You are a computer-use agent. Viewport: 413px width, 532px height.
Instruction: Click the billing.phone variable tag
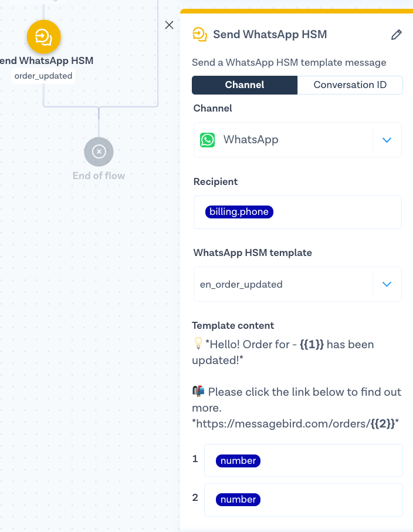239,212
